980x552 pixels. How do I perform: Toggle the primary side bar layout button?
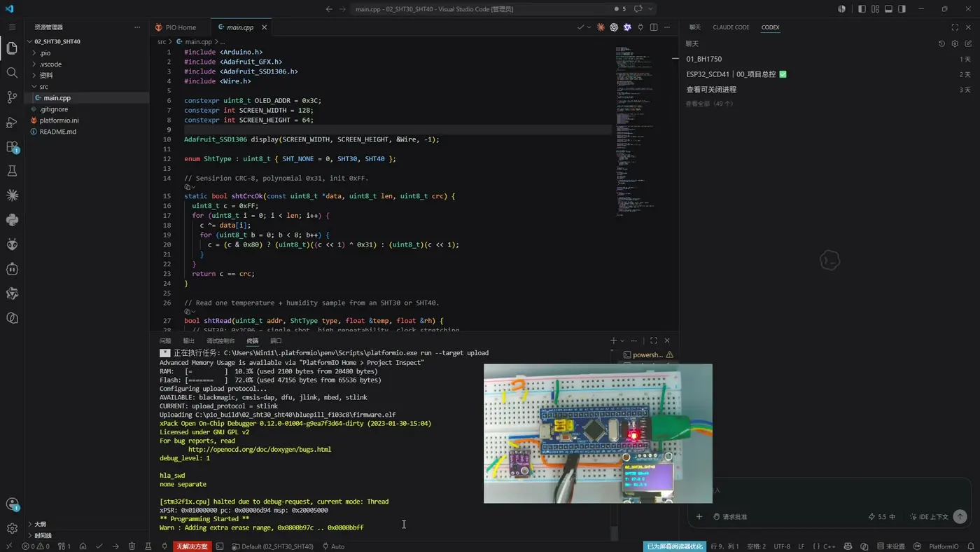click(x=862, y=9)
